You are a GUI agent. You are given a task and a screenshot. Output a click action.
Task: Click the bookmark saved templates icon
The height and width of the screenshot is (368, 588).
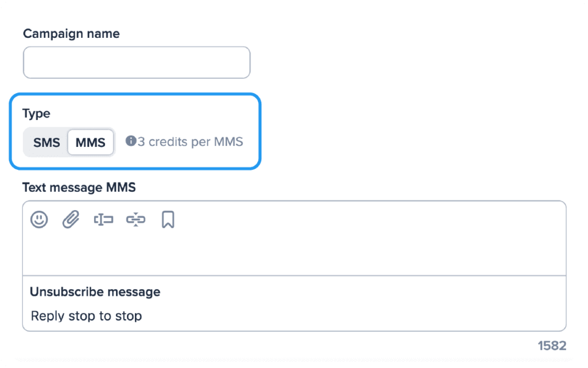click(168, 219)
